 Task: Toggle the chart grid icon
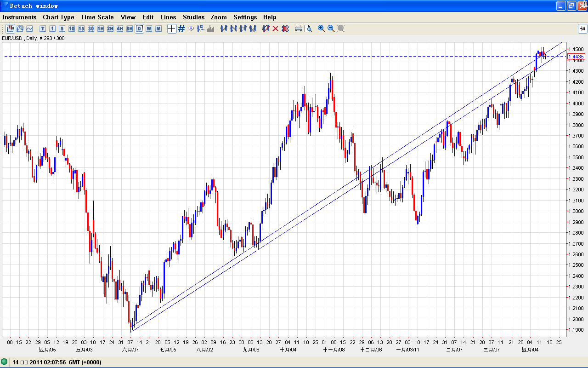pyautogui.click(x=181, y=29)
